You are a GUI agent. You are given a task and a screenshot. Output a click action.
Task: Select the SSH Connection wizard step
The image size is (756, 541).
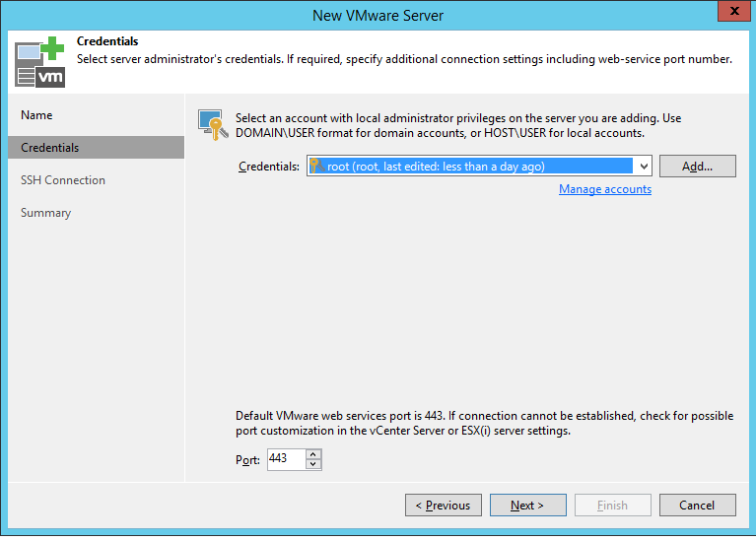pos(63,180)
